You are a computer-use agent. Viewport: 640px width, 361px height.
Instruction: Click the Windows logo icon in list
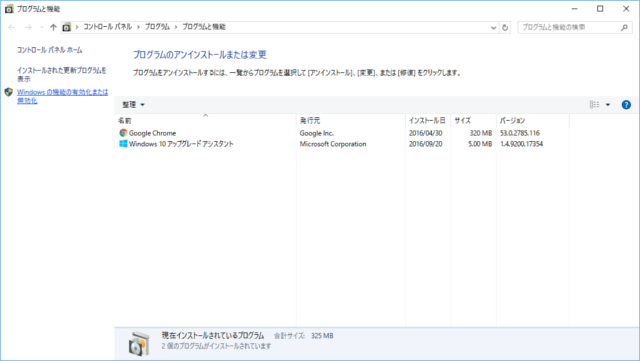[123, 144]
